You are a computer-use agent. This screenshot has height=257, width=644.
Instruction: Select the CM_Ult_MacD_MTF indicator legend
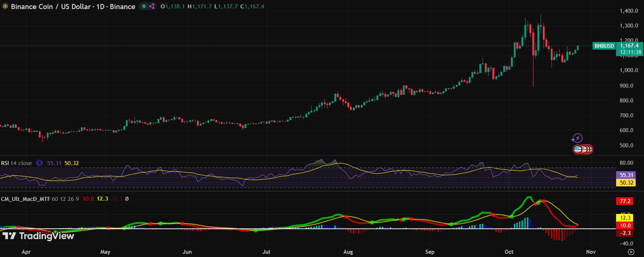coord(25,199)
